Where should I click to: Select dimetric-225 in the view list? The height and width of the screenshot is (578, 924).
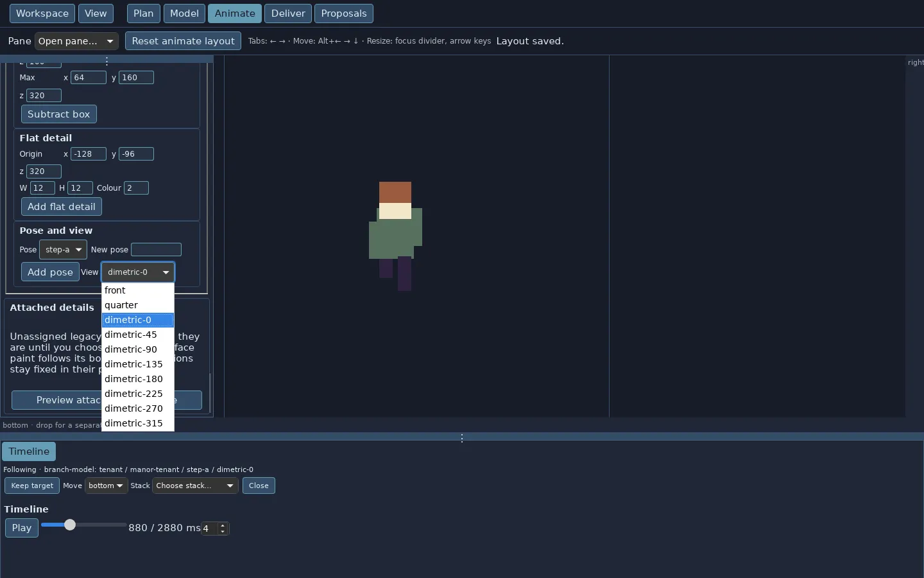[138, 394]
